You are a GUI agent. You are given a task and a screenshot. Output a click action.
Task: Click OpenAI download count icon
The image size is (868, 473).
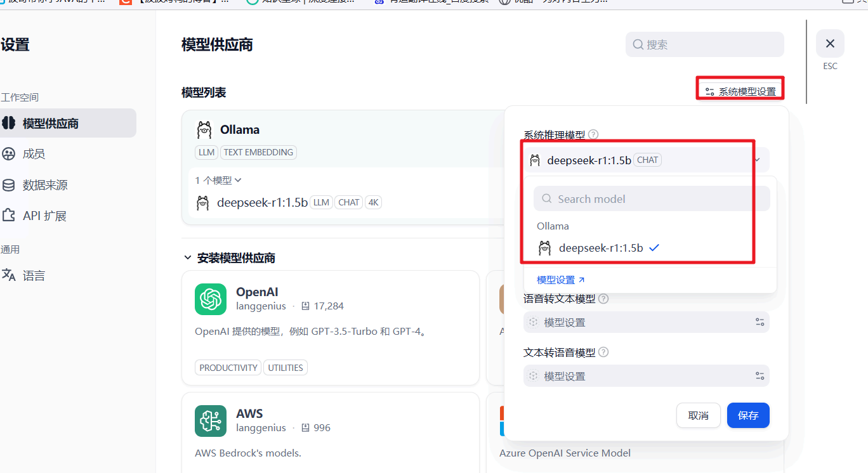pos(305,306)
